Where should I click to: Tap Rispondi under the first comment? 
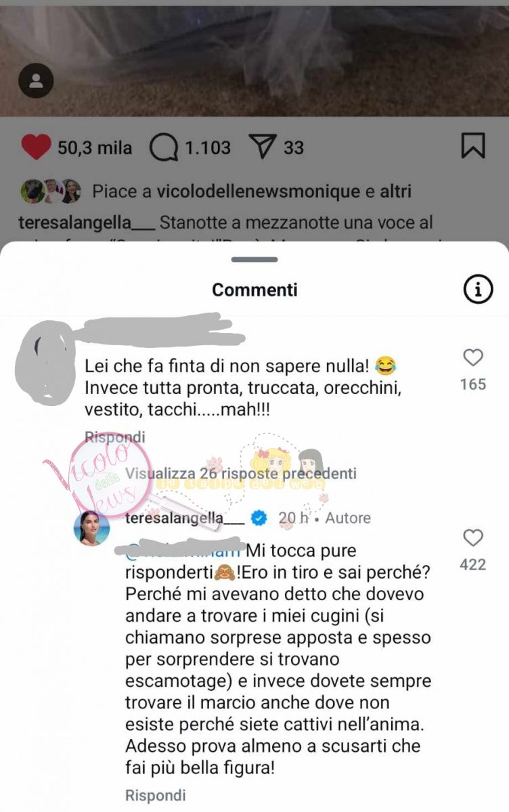[114, 437]
